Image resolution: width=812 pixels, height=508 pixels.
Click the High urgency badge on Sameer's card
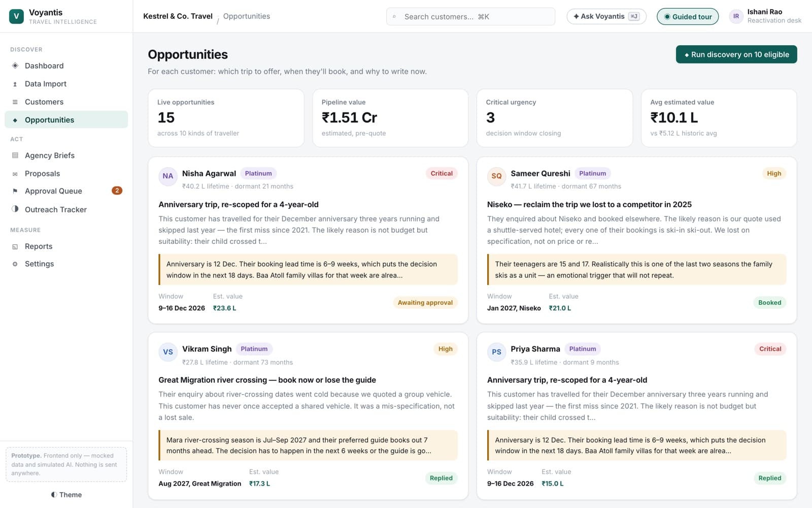point(774,173)
